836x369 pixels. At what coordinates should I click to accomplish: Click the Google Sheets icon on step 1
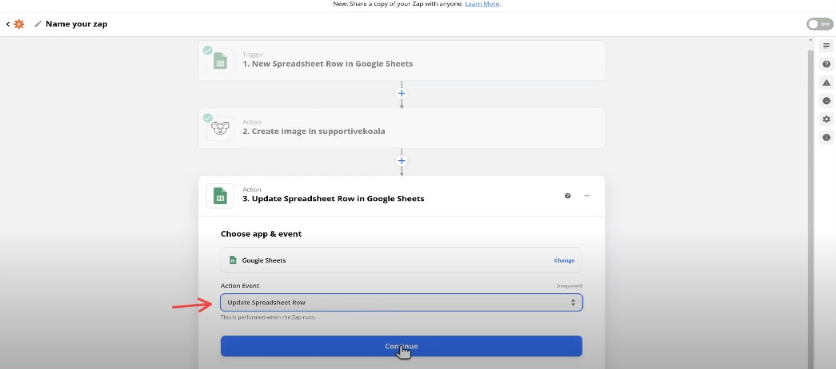coord(220,61)
